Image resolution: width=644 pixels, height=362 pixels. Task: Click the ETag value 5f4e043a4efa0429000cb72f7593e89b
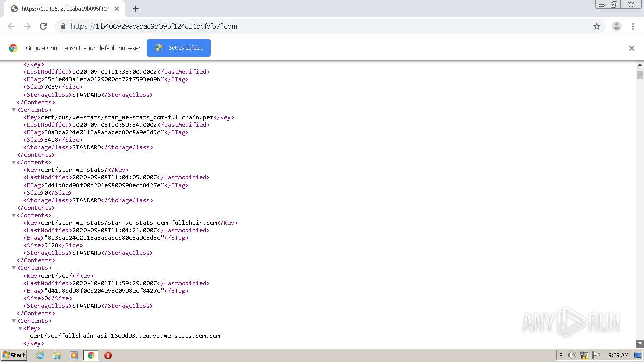104,79
